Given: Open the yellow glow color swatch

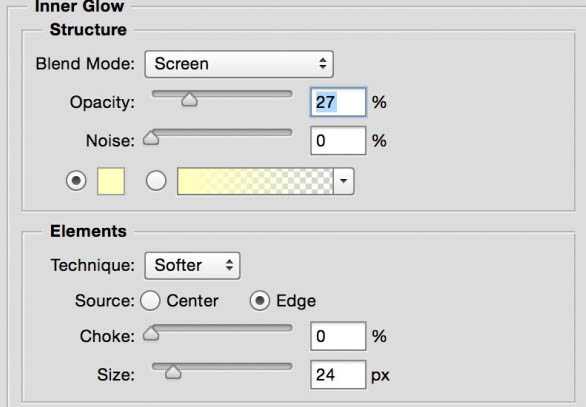Looking at the screenshot, I should [111, 181].
